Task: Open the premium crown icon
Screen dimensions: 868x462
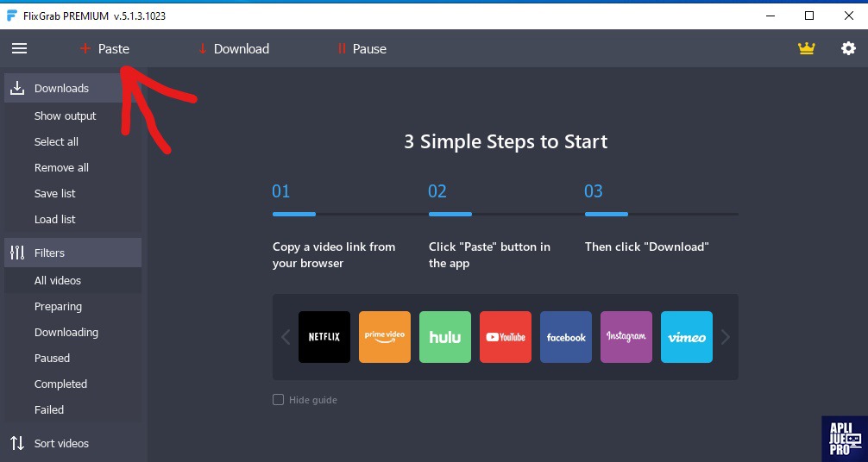Action: 807,48
